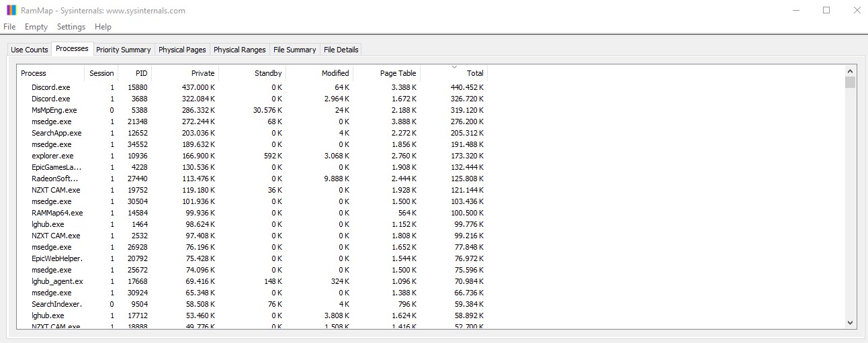Open the File Summary tab
Viewport: 868px width, 343px height.
tap(294, 50)
